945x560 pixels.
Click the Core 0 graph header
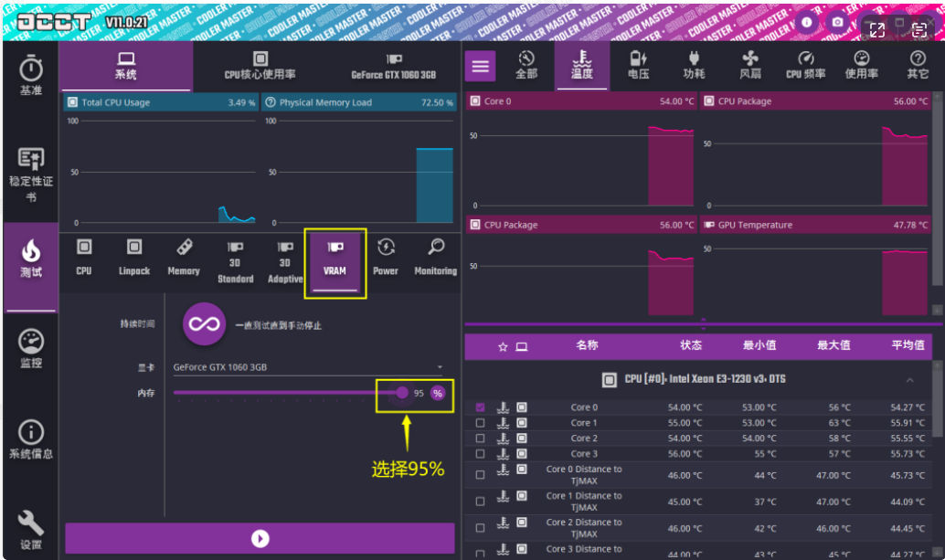pyautogui.click(x=581, y=101)
